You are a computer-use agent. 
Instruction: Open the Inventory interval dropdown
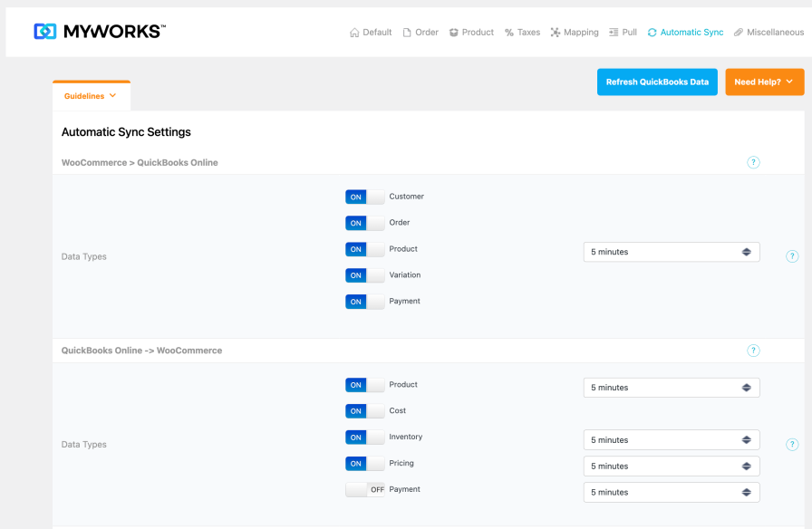671,440
